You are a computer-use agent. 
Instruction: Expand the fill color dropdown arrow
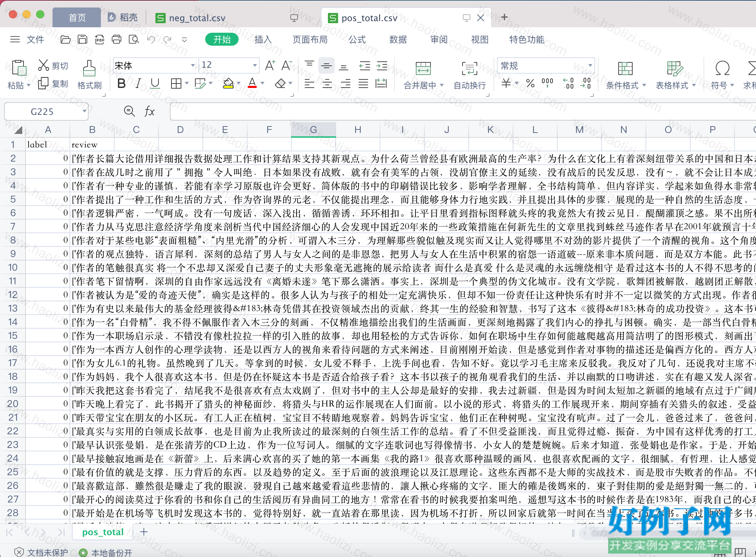[x=239, y=83]
